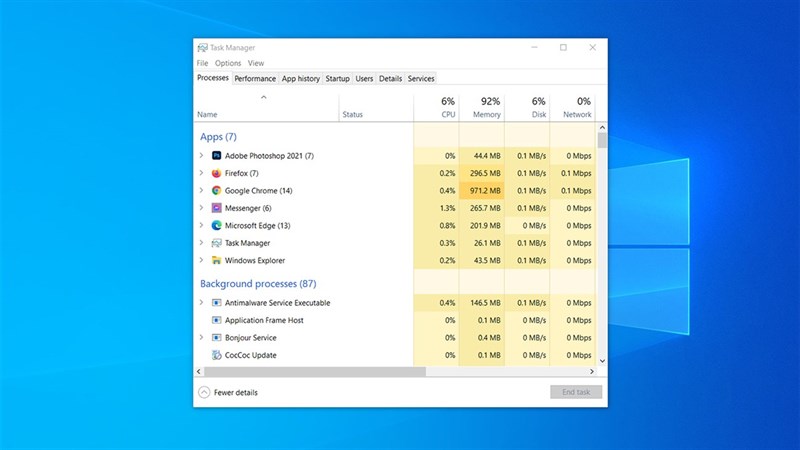Expand the Windows Explorer process row

[202, 260]
